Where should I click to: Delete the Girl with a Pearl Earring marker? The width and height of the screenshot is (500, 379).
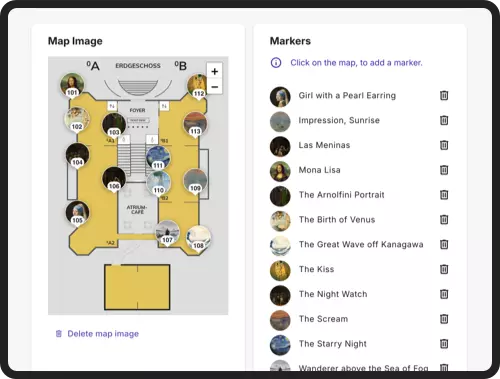pyautogui.click(x=444, y=96)
